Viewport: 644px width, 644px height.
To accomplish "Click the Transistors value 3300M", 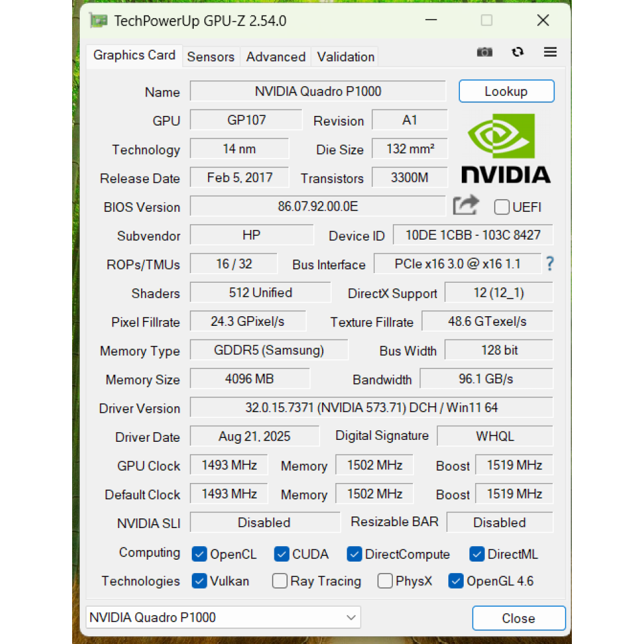I will [x=410, y=178].
